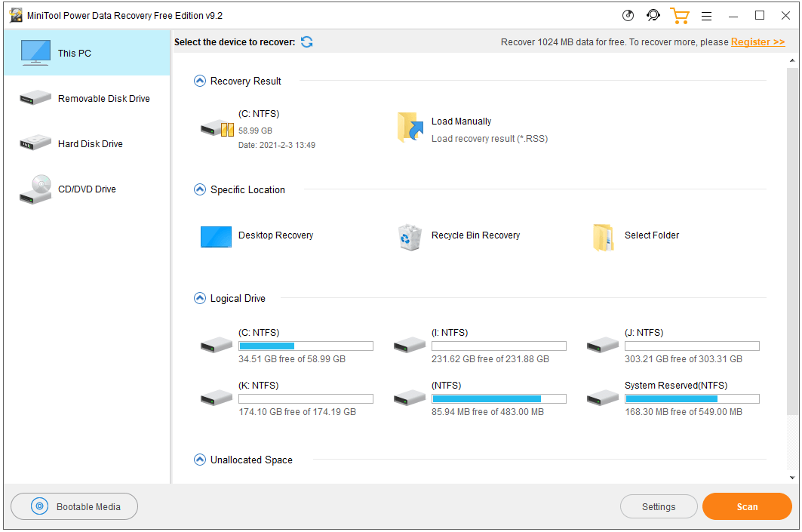Image resolution: width=802 pixels, height=532 pixels.
Task: Click the bootable media disc icon in title bar
Action: [x=628, y=16]
